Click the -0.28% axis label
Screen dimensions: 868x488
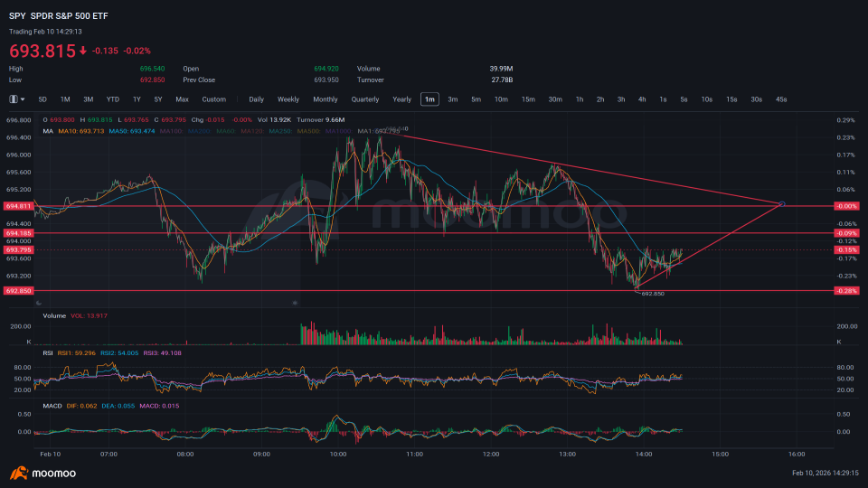[x=846, y=291]
